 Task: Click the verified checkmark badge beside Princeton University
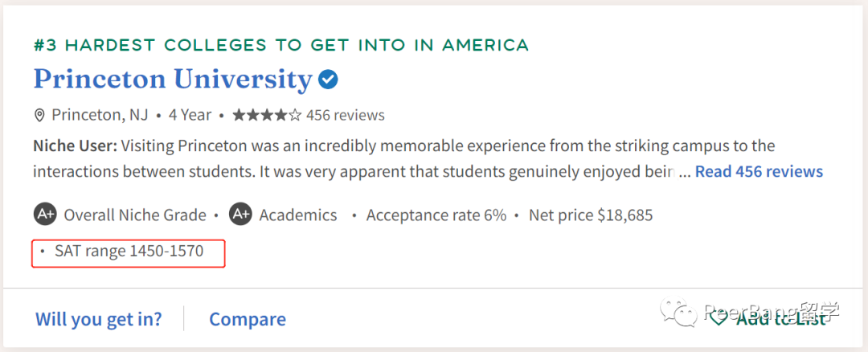pyautogui.click(x=328, y=80)
